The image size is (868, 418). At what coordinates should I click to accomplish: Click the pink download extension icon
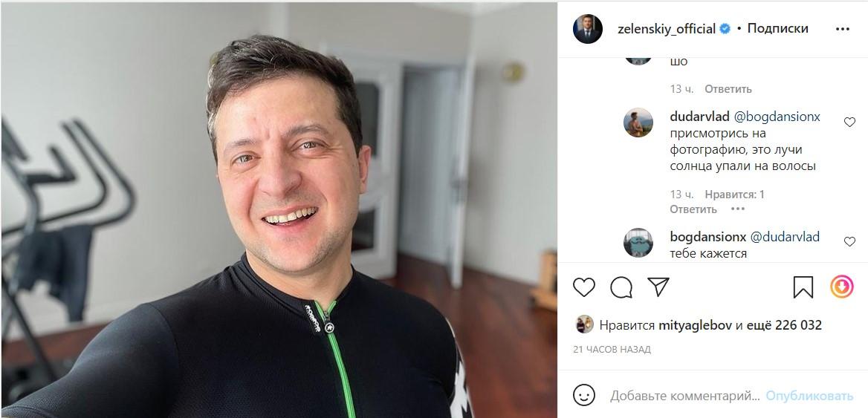click(841, 287)
